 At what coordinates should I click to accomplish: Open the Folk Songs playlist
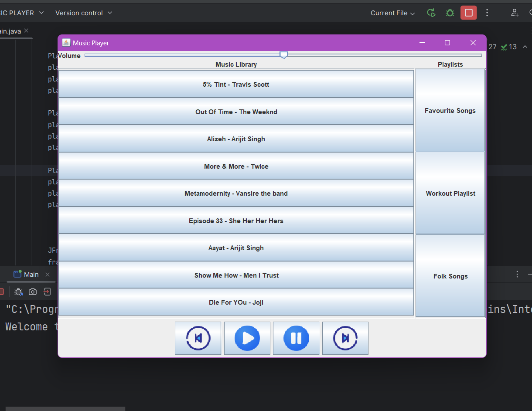(x=450, y=276)
